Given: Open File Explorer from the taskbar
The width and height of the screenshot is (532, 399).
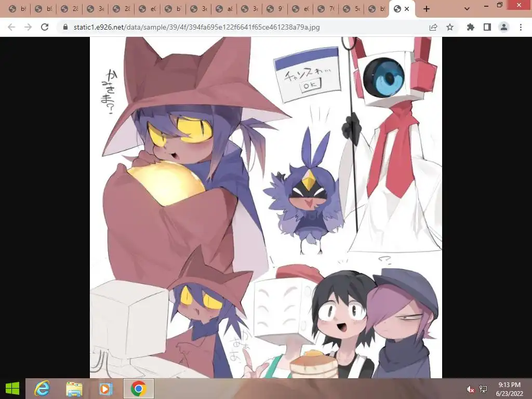Looking at the screenshot, I should tap(74, 389).
